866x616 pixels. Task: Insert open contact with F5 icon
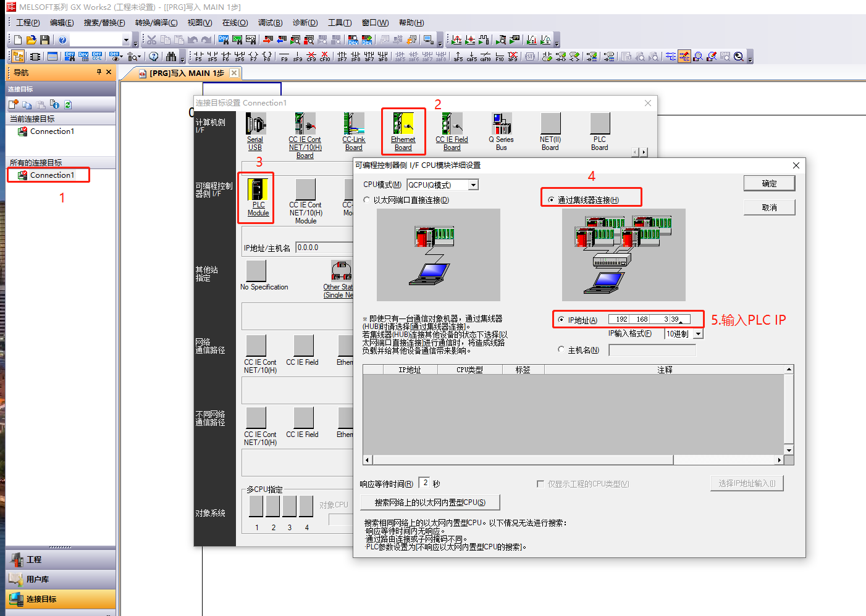(198, 57)
